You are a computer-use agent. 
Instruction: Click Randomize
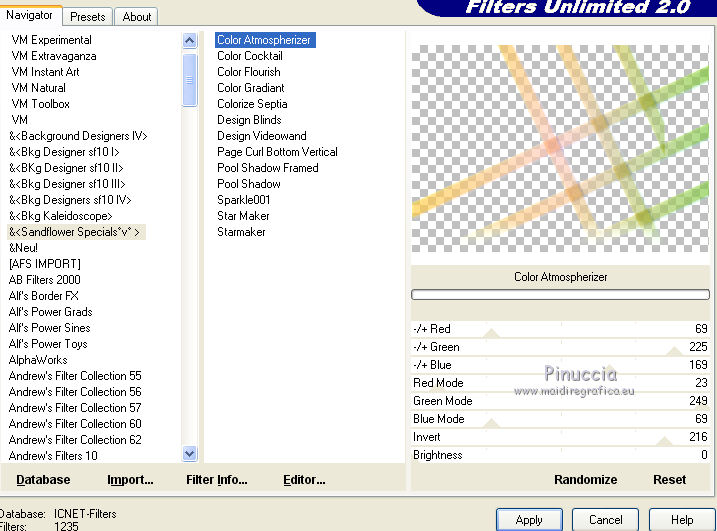click(585, 479)
